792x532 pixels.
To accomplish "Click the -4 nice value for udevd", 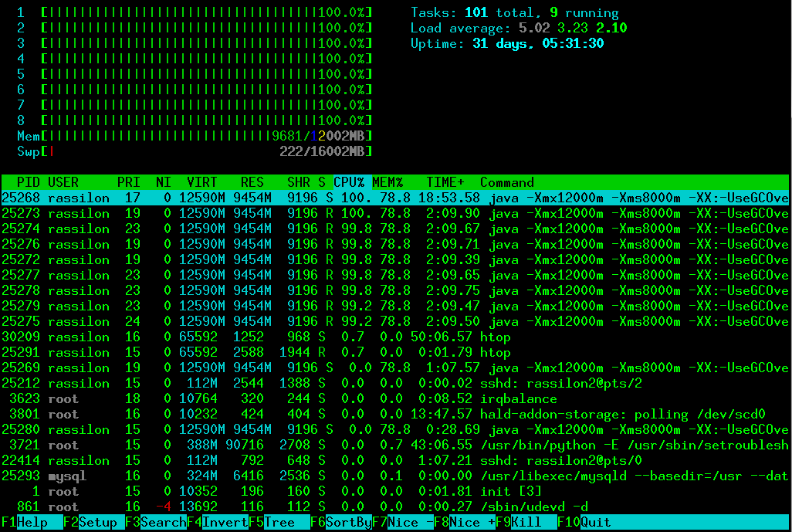I will (x=163, y=507).
